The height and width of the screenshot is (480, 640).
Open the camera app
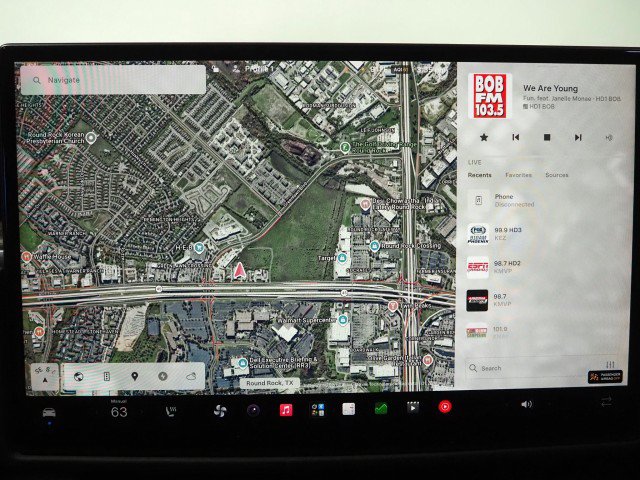click(x=253, y=410)
